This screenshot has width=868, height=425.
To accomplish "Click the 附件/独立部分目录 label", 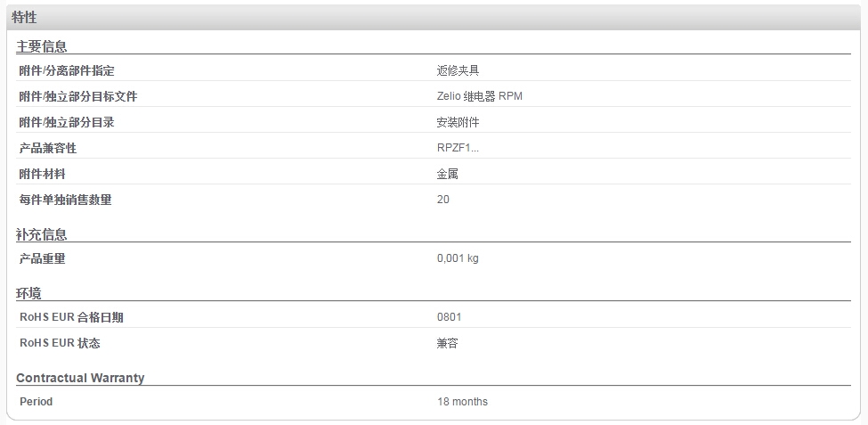I will [67, 122].
